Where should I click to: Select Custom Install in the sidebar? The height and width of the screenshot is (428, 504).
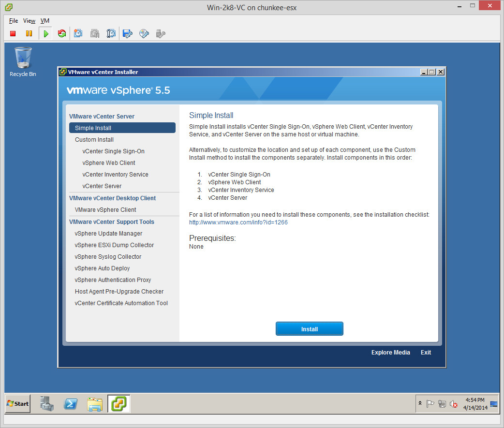click(x=94, y=140)
